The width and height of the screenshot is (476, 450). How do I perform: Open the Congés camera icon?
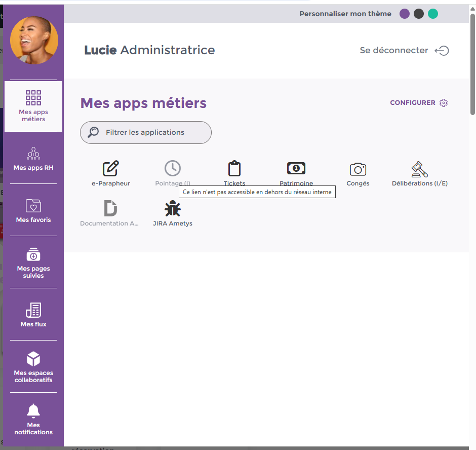point(358,169)
